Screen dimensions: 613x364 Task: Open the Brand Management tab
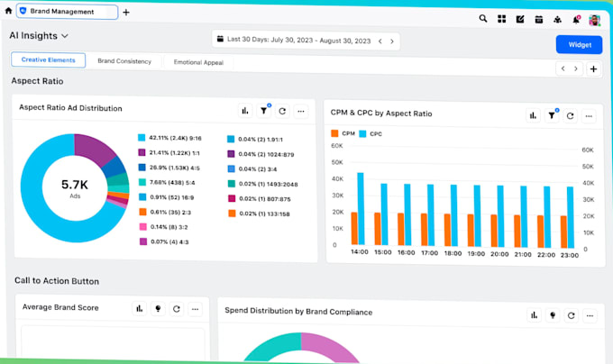point(67,12)
